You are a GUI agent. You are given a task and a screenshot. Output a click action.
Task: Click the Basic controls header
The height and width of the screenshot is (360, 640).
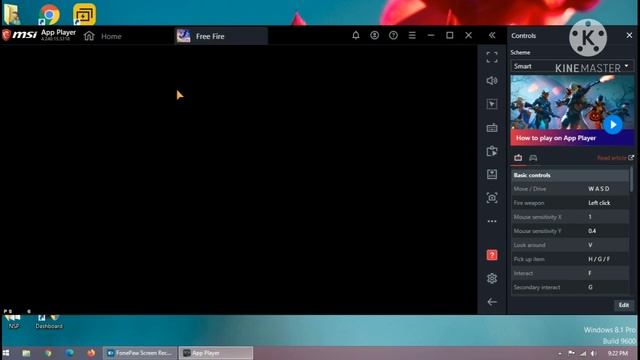(x=570, y=175)
